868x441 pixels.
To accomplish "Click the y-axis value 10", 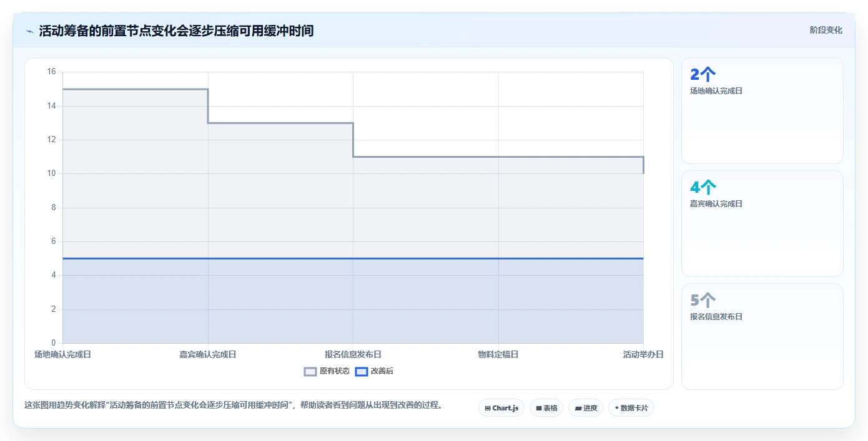I will point(51,173).
